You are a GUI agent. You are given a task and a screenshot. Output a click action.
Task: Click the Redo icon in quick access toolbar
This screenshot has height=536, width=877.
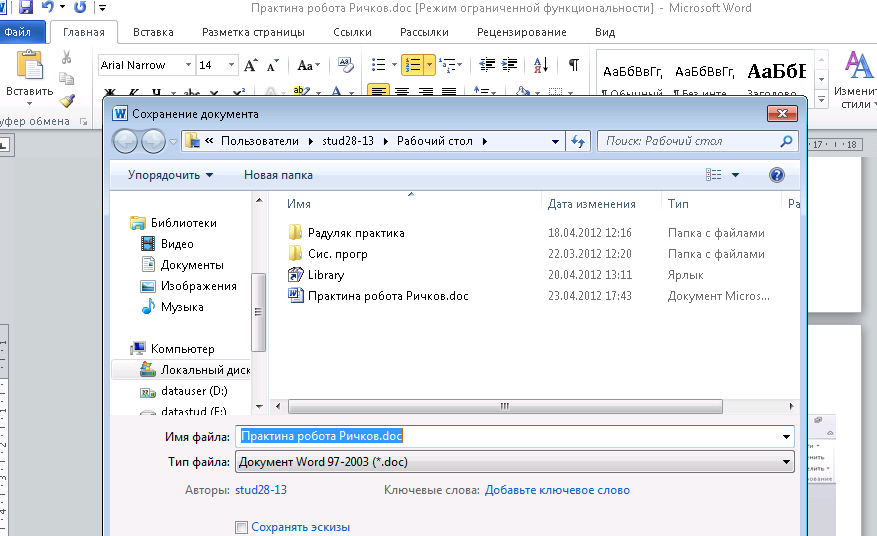(80, 7)
